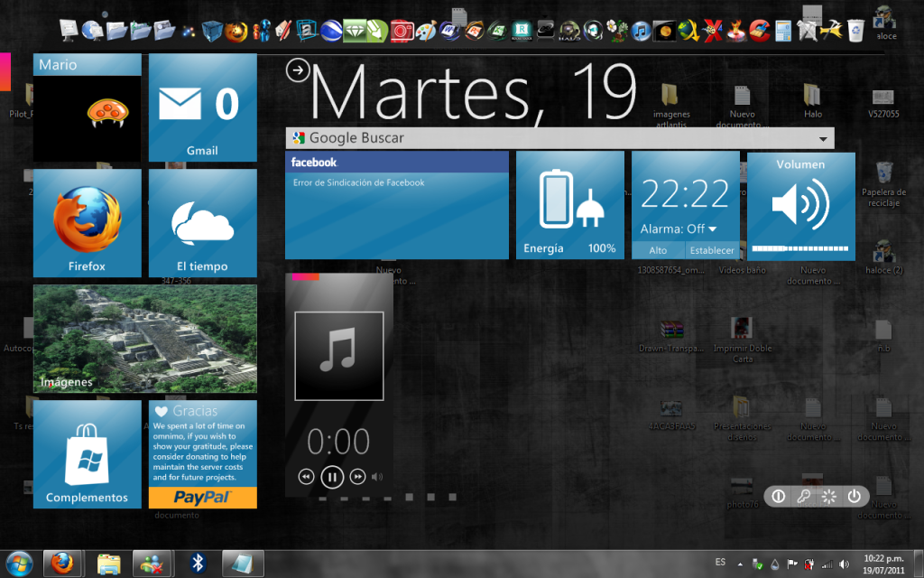Pause the music player
924x578 pixels.
tap(332, 477)
